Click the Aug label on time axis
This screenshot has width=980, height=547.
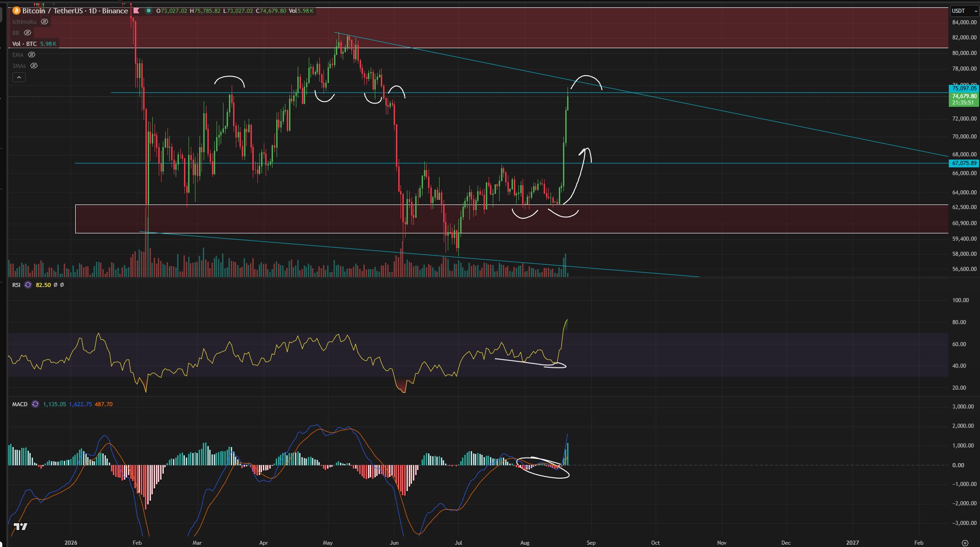(525, 543)
